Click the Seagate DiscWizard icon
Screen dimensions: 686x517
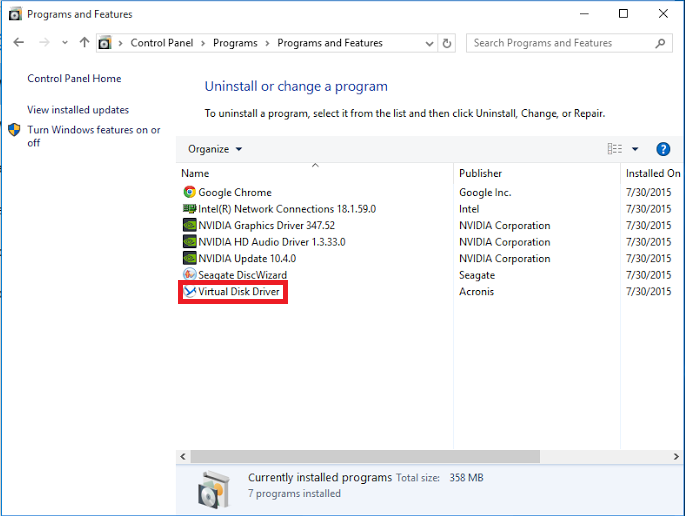click(189, 275)
